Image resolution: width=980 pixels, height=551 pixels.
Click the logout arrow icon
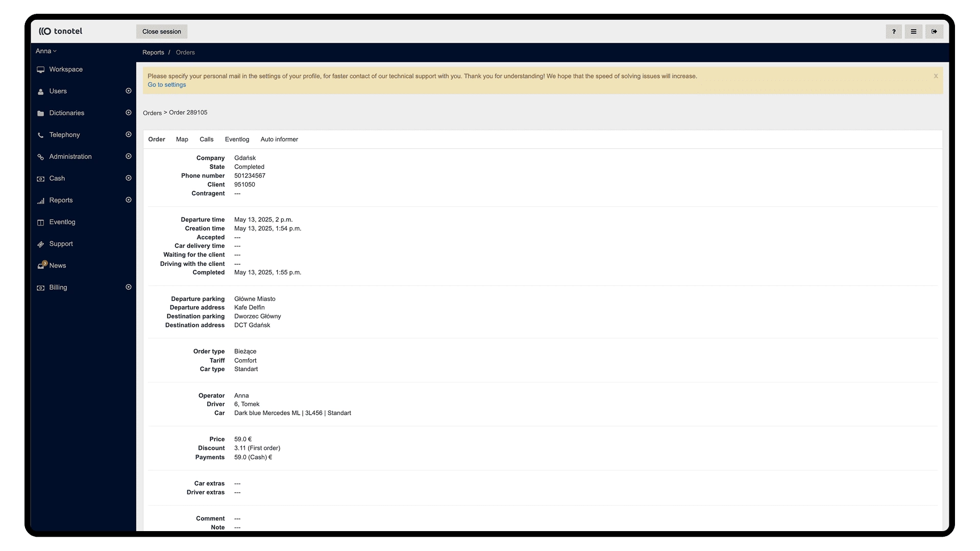(934, 32)
